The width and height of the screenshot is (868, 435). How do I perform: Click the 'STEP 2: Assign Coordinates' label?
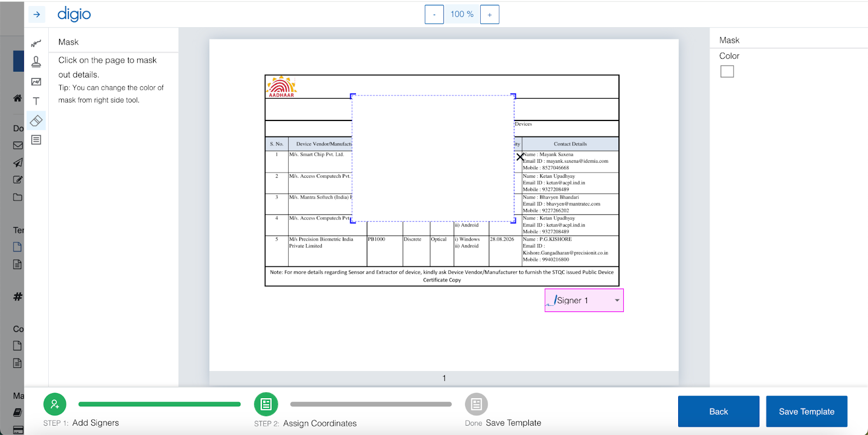click(305, 424)
